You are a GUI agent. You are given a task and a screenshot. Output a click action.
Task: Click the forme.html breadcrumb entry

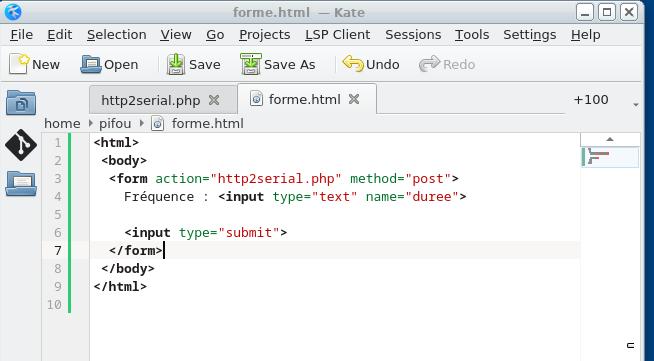[x=207, y=124]
